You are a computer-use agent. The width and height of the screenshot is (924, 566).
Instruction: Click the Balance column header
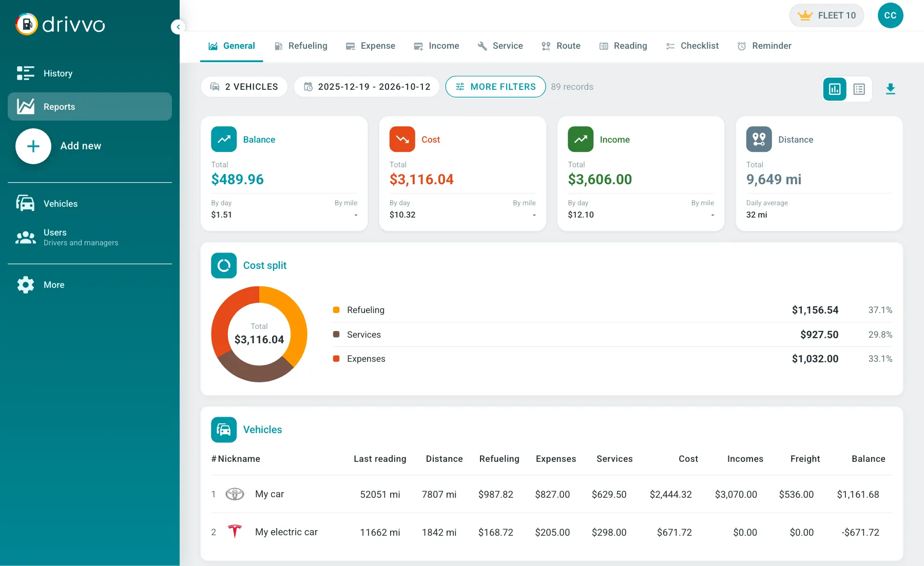click(868, 459)
